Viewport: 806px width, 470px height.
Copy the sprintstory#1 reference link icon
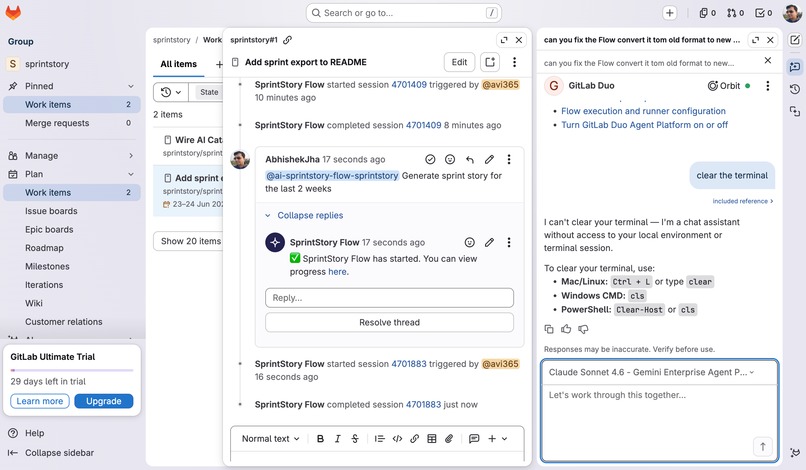tap(287, 40)
